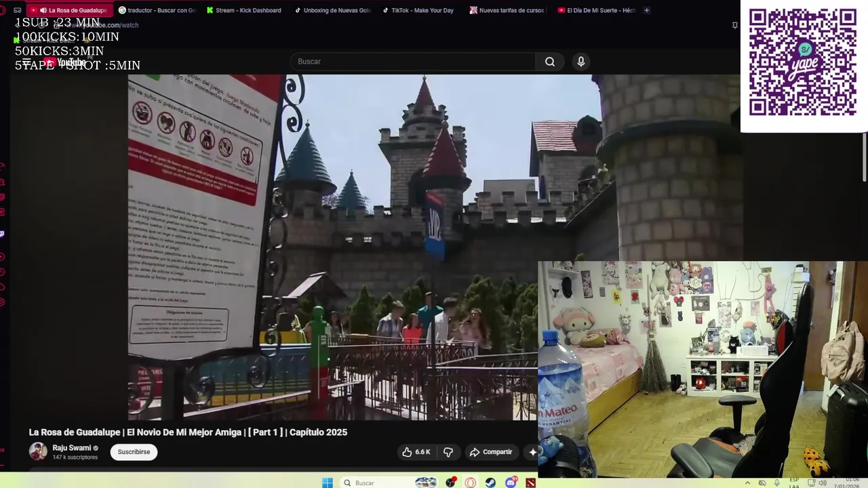Click the taskbar search highlight image

click(426, 483)
